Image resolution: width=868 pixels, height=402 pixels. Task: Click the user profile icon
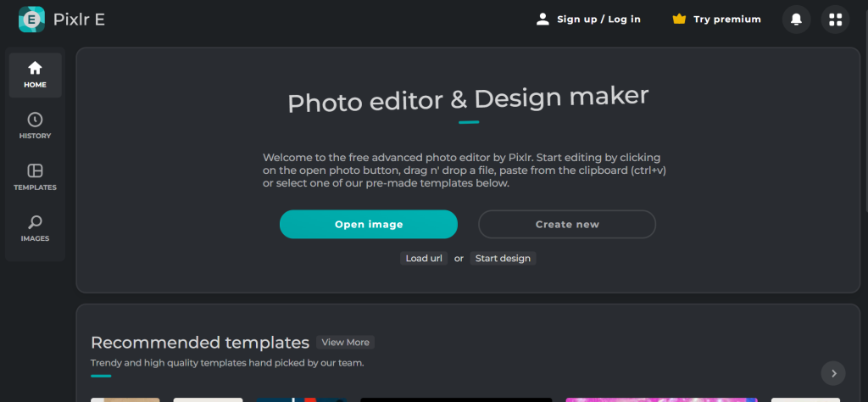542,20
